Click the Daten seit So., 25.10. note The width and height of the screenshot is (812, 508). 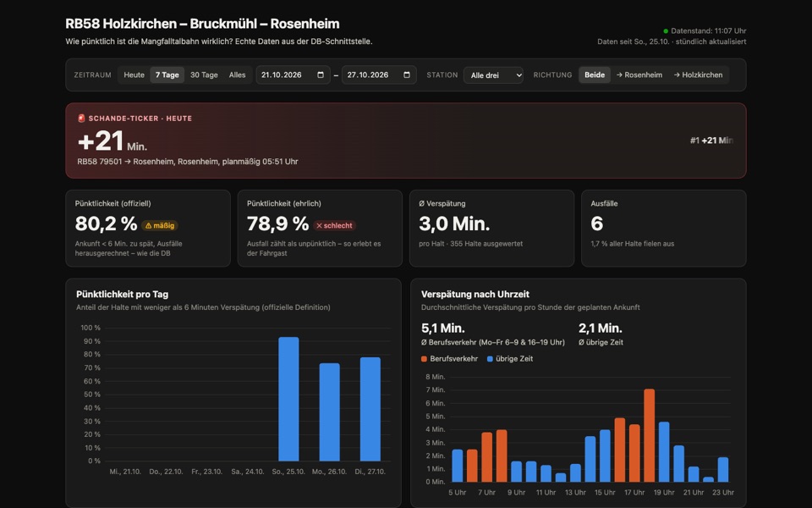pyautogui.click(x=672, y=41)
